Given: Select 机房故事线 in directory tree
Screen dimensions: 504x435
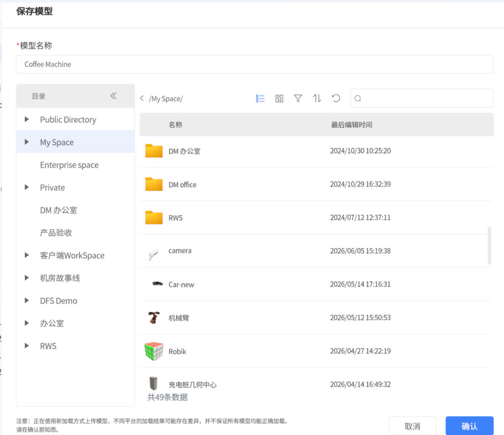Looking at the screenshot, I should (x=60, y=278).
